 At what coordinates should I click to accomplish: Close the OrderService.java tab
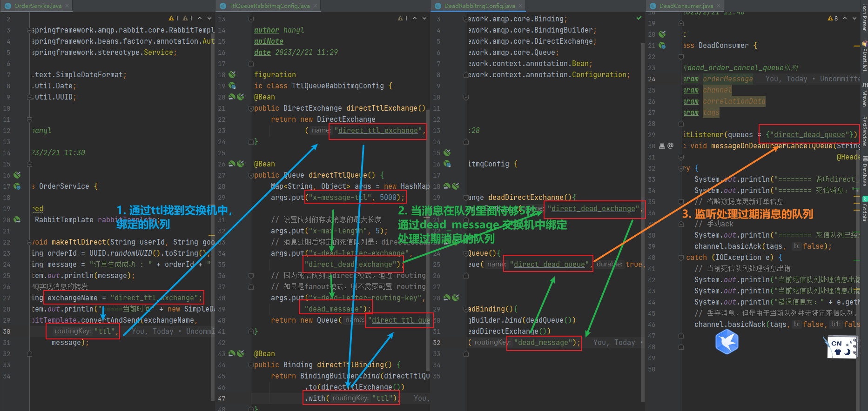click(67, 6)
